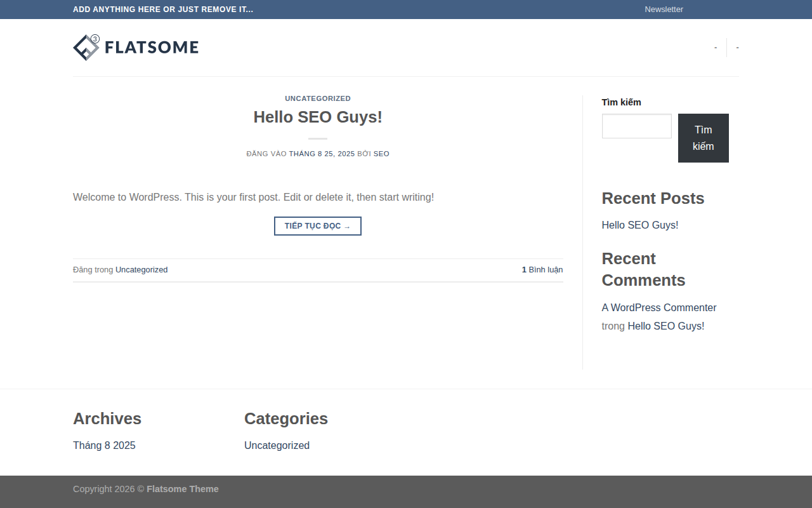Image resolution: width=812 pixels, height=508 pixels.
Task: Click the dark Tìm kiếm search button
Action: click(x=704, y=138)
